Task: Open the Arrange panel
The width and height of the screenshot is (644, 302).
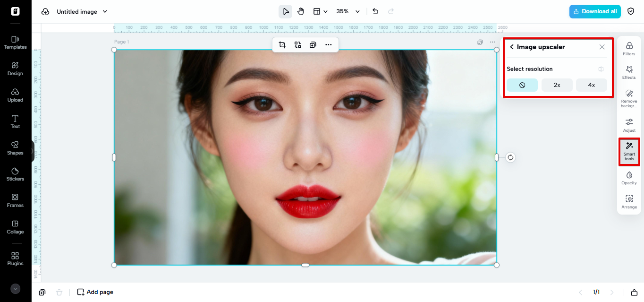Action: tap(629, 202)
